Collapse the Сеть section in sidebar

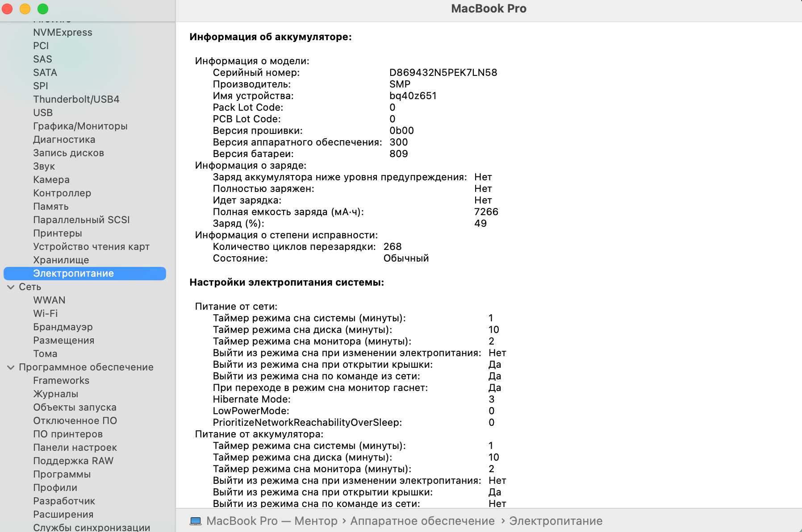(11, 287)
